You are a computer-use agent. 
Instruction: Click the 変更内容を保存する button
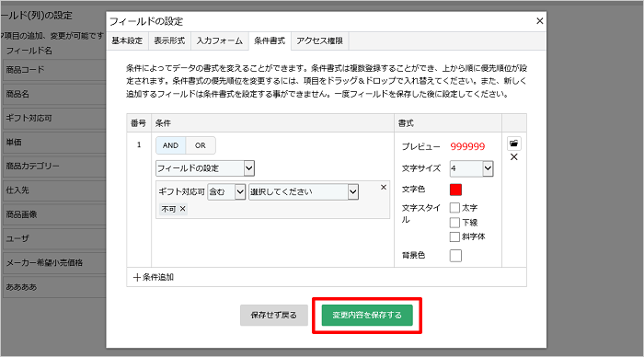click(x=367, y=315)
